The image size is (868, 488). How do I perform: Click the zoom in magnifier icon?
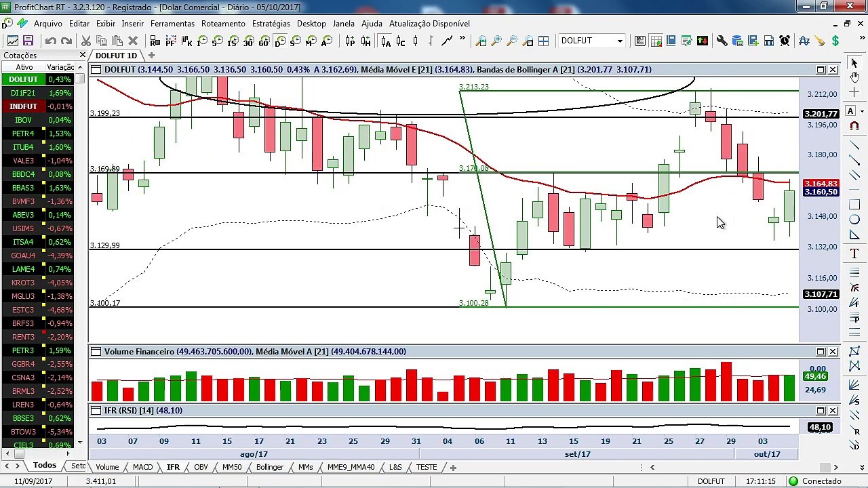tap(497, 41)
